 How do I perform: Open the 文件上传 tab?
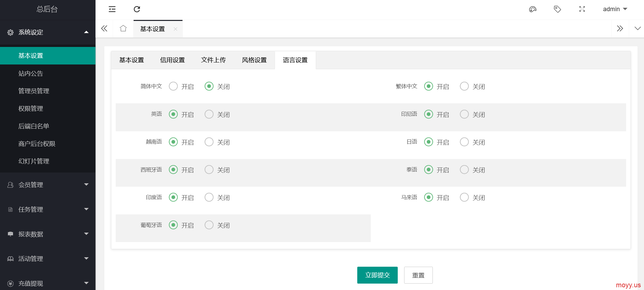213,60
